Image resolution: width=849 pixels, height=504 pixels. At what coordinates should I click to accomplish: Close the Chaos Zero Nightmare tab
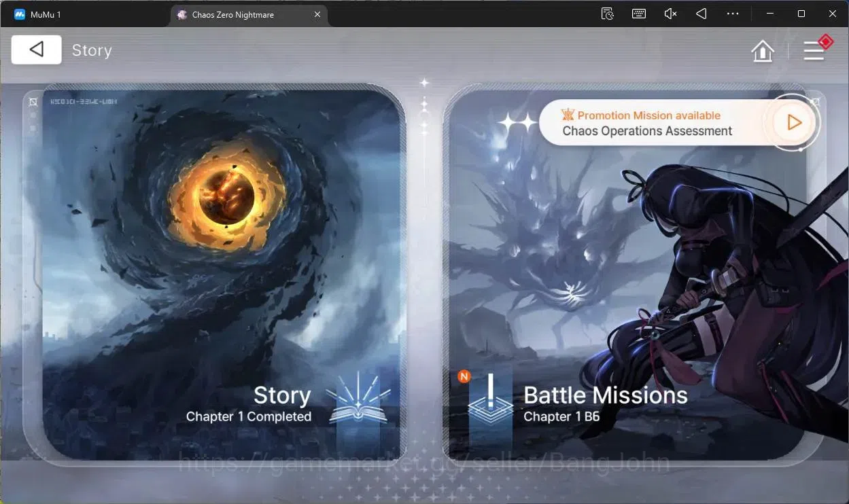[x=317, y=14]
